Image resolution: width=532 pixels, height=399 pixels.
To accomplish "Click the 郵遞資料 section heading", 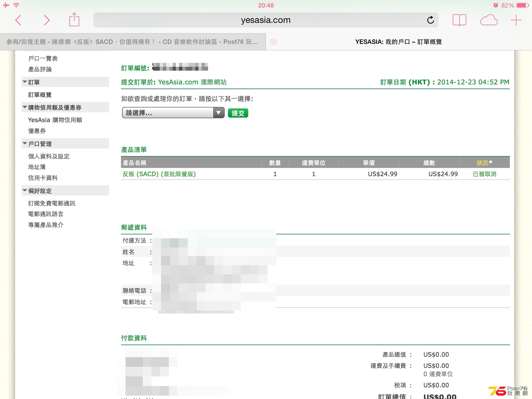I will (x=134, y=227).
